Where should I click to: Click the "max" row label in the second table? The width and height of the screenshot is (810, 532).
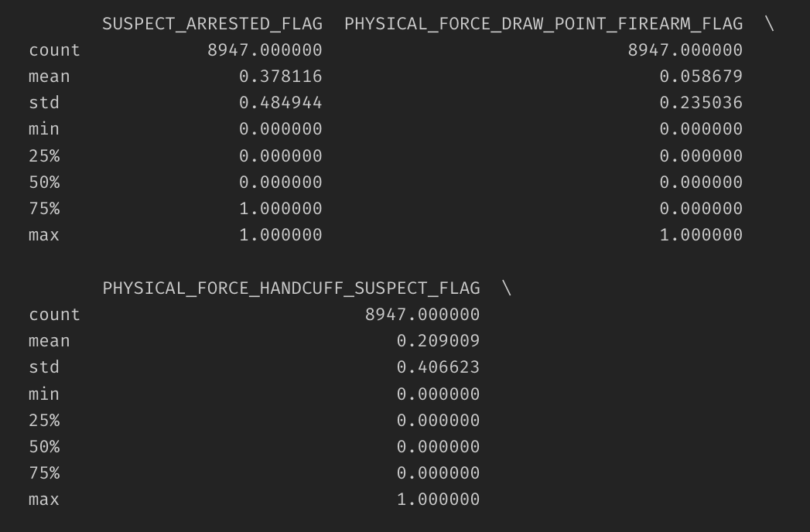pyautogui.click(x=44, y=500)
